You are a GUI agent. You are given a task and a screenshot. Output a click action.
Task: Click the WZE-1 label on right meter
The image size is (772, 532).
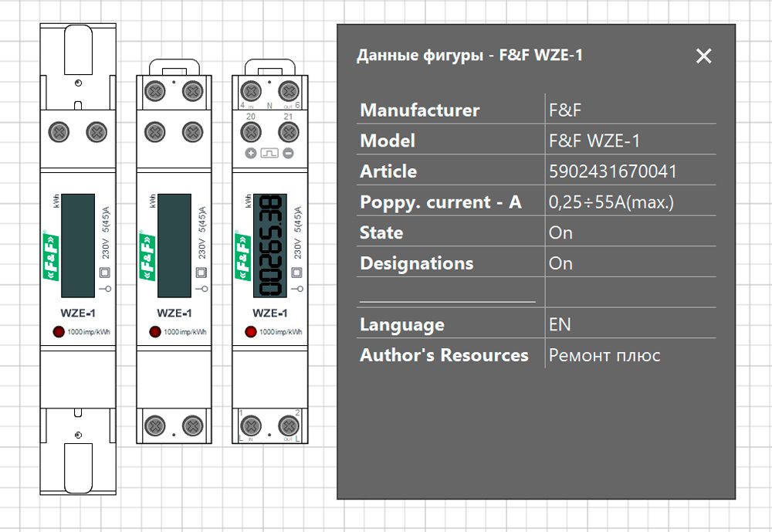[269, 313]
